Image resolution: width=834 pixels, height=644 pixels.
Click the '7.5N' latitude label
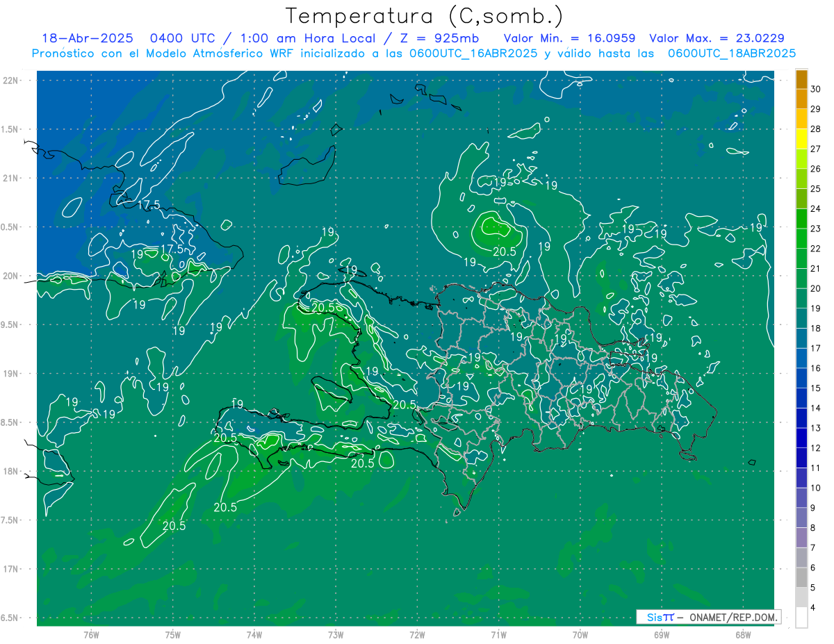[x=10, y=520]
